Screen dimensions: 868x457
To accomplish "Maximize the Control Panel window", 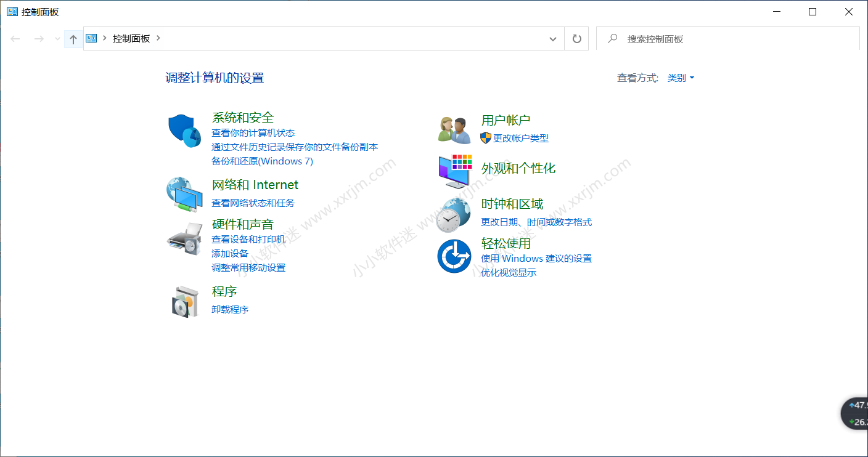I will (813, 12).
